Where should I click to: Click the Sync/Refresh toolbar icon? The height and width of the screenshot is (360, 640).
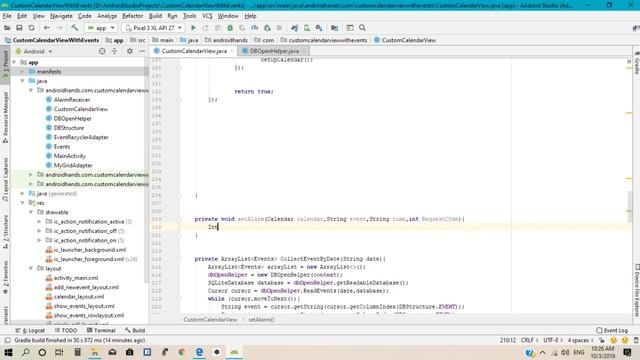[x=31, y=28]
